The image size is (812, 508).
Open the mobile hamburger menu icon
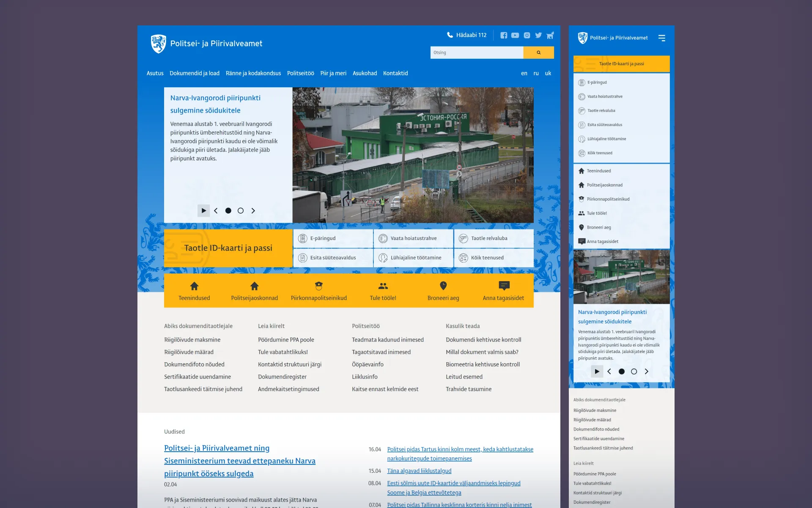point(661,38)
